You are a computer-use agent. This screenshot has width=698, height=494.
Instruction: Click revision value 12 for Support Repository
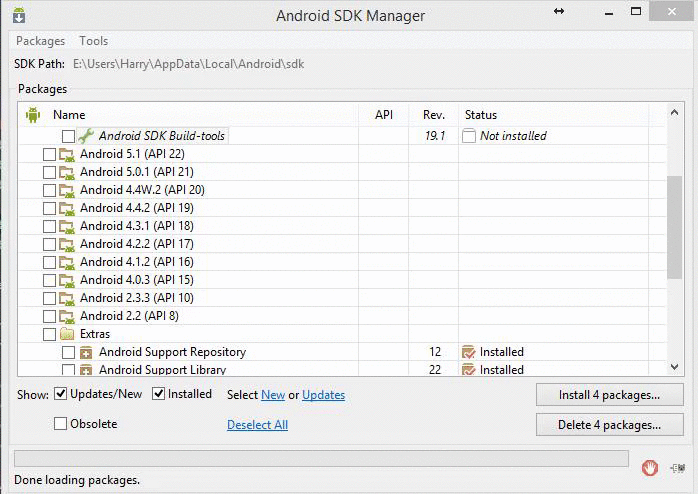tap(435, 352)
